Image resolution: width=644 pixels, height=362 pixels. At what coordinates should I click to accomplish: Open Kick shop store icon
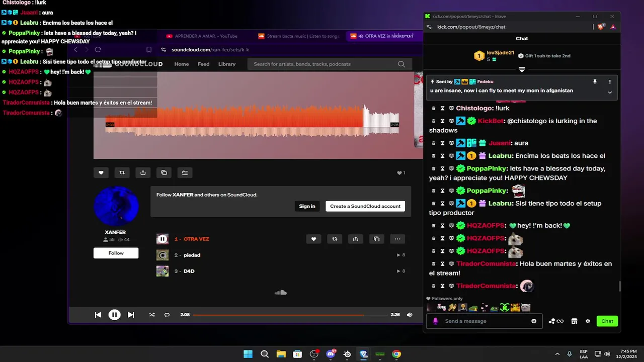[x=574, y=321]
